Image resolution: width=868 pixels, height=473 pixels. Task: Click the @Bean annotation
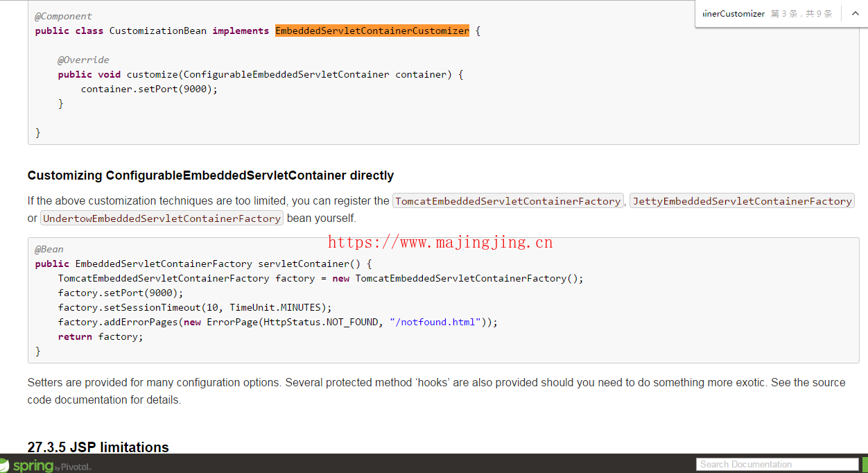49,249
